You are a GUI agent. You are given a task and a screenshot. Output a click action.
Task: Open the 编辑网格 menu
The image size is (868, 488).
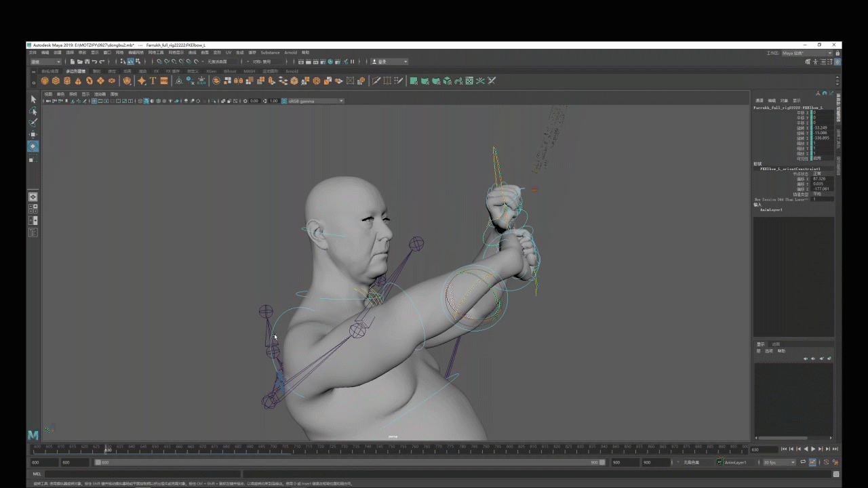(x=136, y=52)
